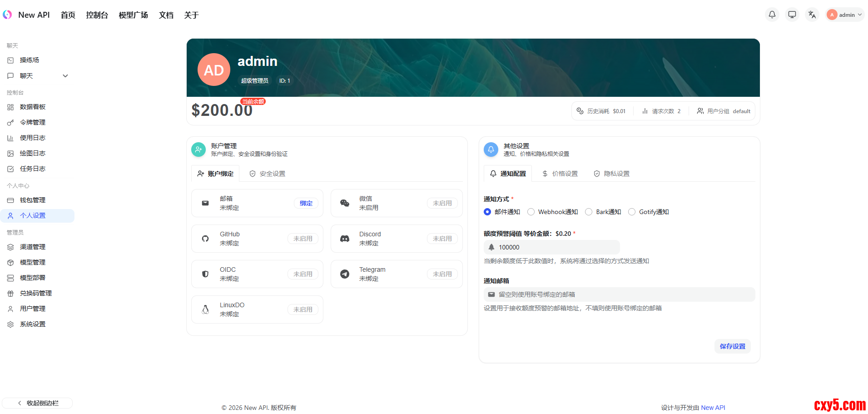Select the Gotify通知 radio button

[632, 212]
